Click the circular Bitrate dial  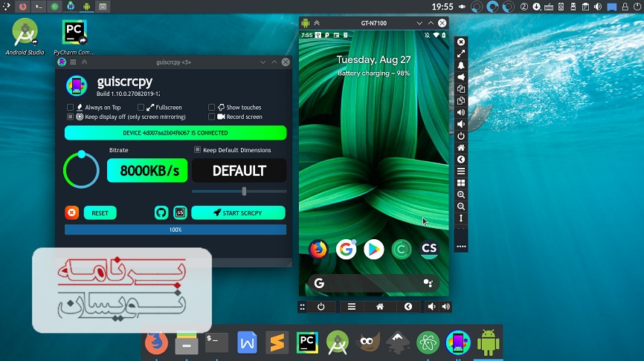[81, 170]
